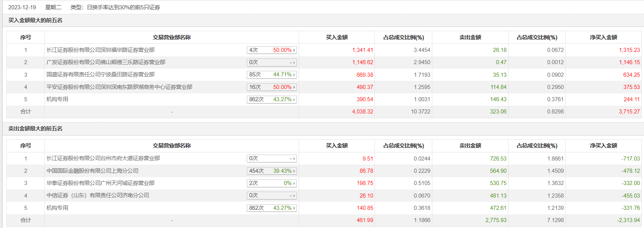Click the arrow icon in the 4次 50.00% box
The width and height of the screenshot is (644, 228).
(294, 50)
